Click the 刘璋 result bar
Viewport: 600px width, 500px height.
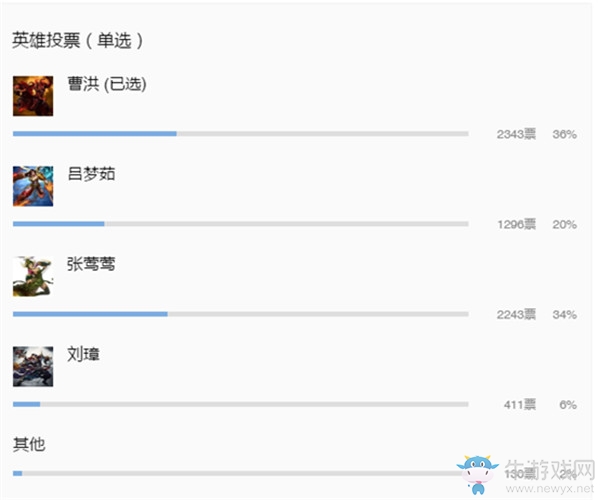240,404
